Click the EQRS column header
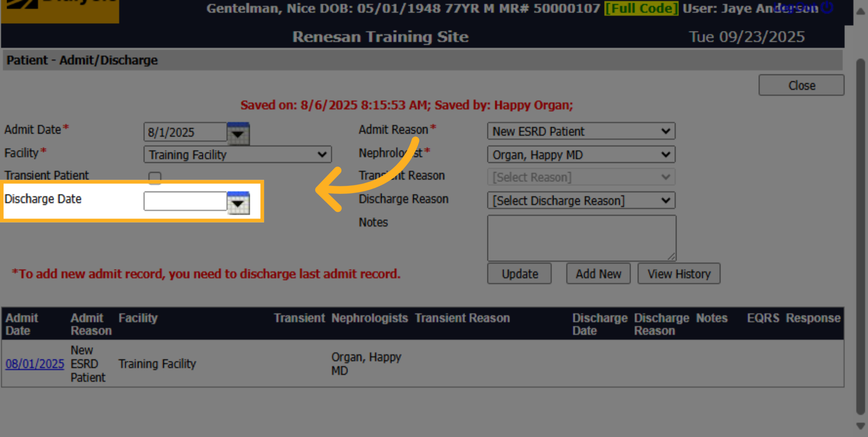The image size is (868, 437). pyautogui.click(x=763, y=318)
